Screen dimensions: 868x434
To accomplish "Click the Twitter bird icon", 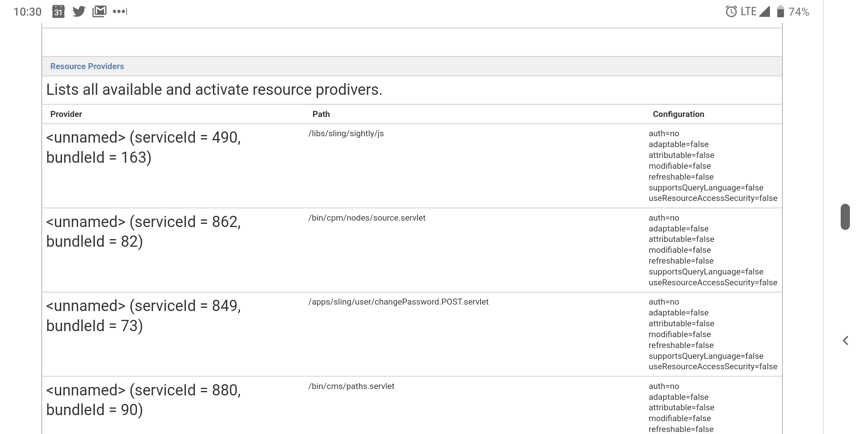I will (80, 11).
